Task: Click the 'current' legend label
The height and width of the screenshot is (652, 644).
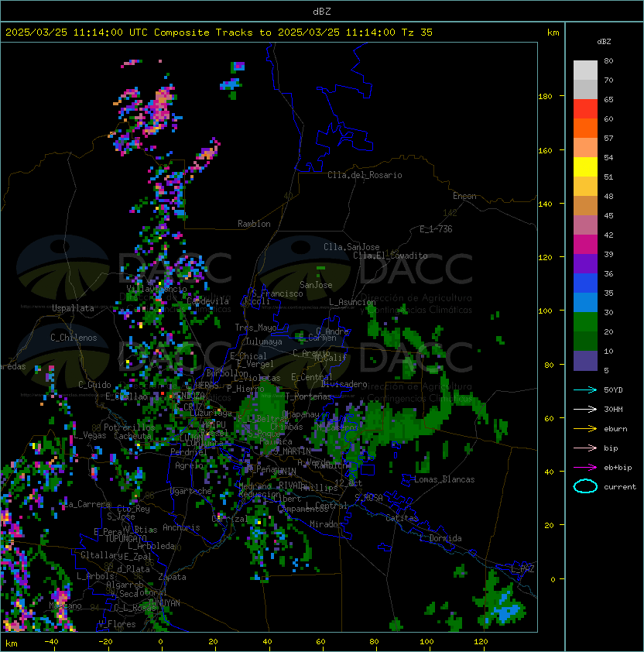Action: tap(620, 487)
